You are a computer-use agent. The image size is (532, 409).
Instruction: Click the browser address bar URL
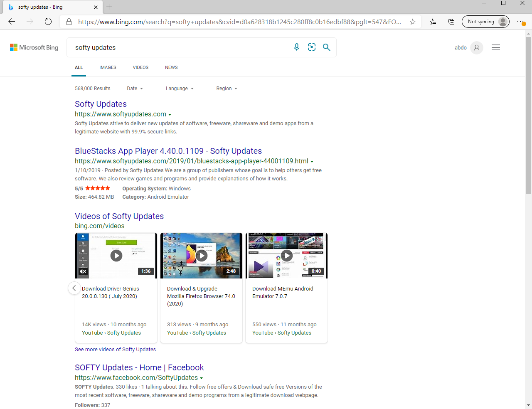[x=240, y=22]
